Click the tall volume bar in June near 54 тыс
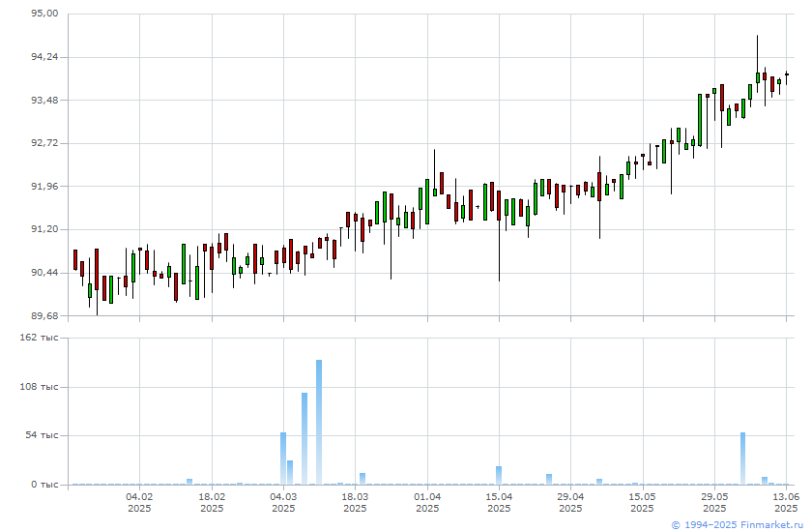The width and height of the screenshot is (812, 532). pos(743,458)
